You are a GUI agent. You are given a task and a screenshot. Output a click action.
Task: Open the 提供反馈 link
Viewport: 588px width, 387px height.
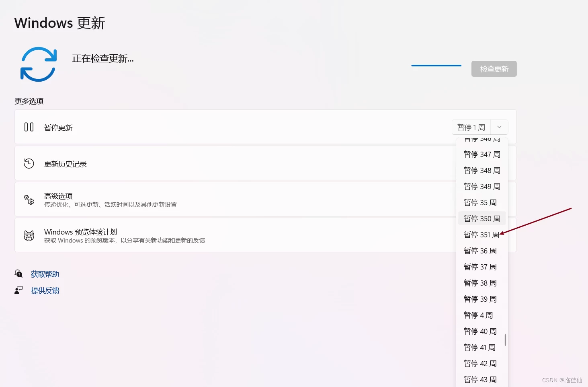pyautogui.click(x=45, y=291)
